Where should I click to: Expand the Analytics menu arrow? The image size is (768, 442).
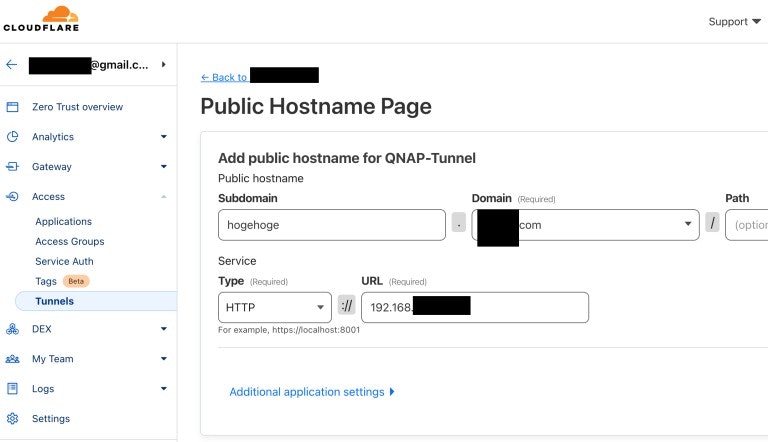point(164,137)
